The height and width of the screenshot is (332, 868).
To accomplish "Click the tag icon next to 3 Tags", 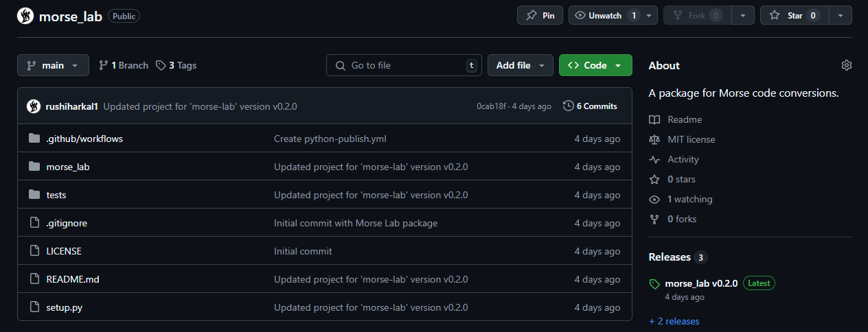I will click(x=161, y=65).
